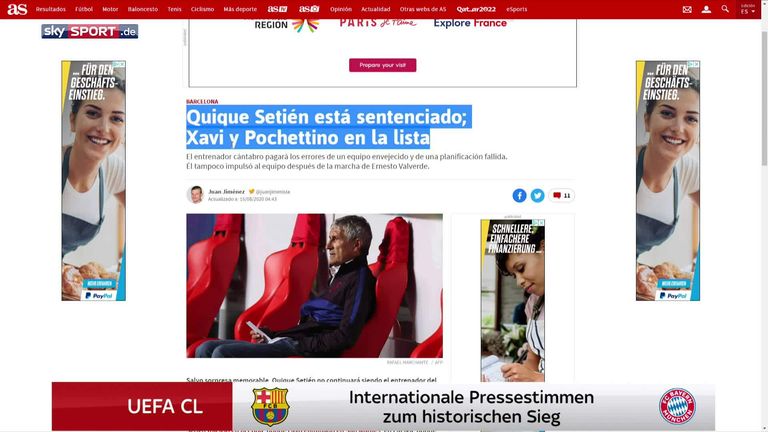Share article on Twitter

pyautogui.click(x=537, y=195)
